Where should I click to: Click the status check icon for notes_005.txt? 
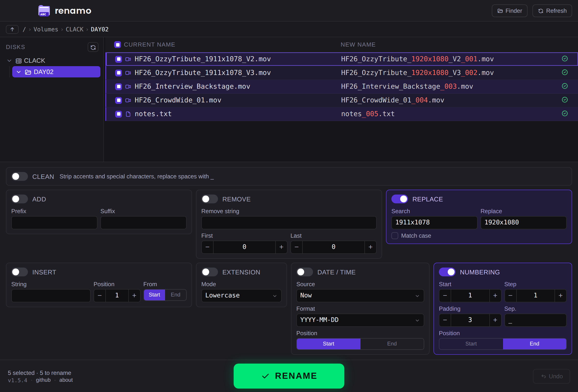tap(565, 113)
